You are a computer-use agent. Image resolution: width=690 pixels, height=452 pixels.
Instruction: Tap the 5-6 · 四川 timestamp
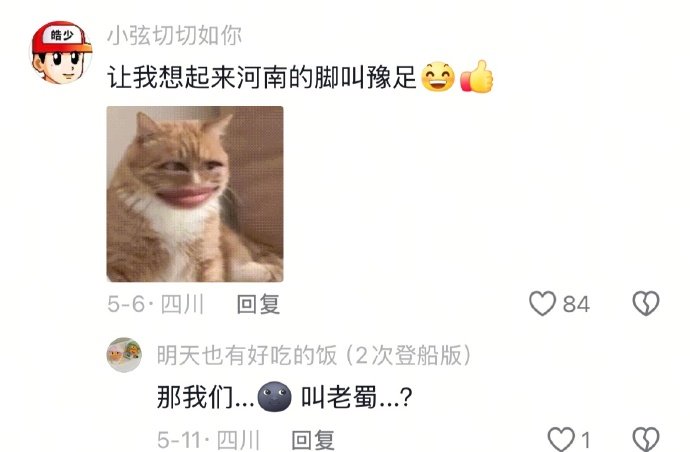(155, 304)
